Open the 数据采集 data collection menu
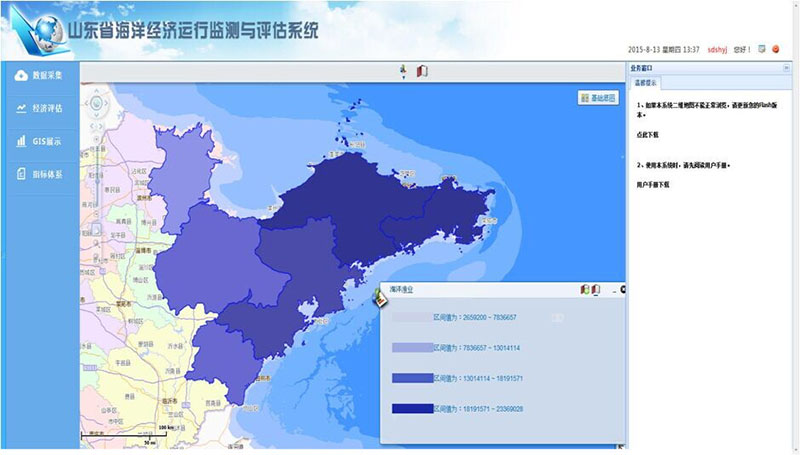800x455 pixels. [x=39, y=75]
